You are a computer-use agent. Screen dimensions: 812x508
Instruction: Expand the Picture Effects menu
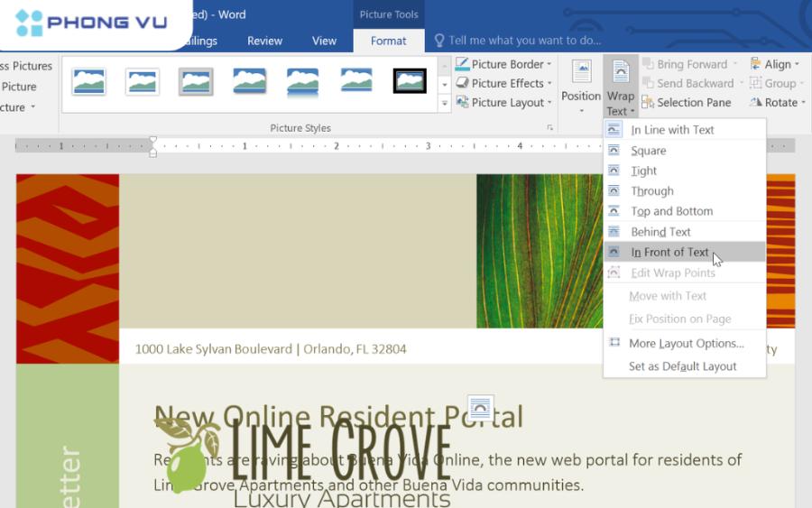(505, 83)
